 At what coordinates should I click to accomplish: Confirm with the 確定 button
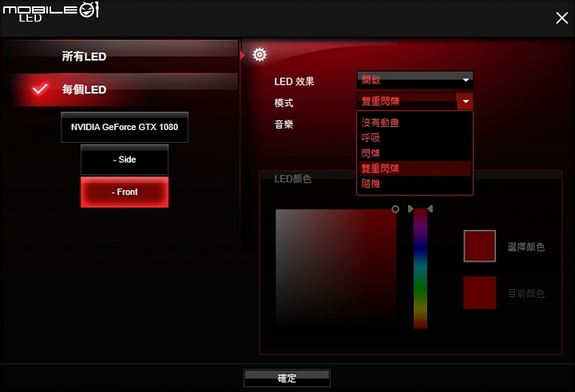[287, 378]
